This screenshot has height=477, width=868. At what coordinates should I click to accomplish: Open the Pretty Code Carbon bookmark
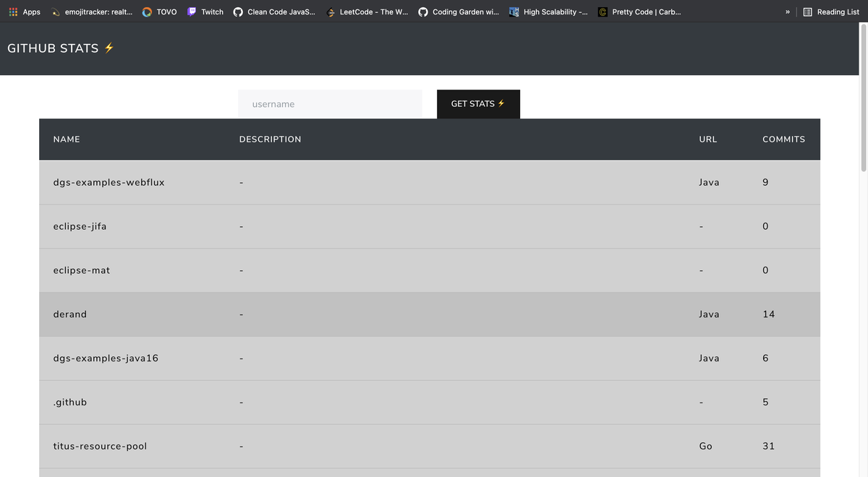coord(639,12)
